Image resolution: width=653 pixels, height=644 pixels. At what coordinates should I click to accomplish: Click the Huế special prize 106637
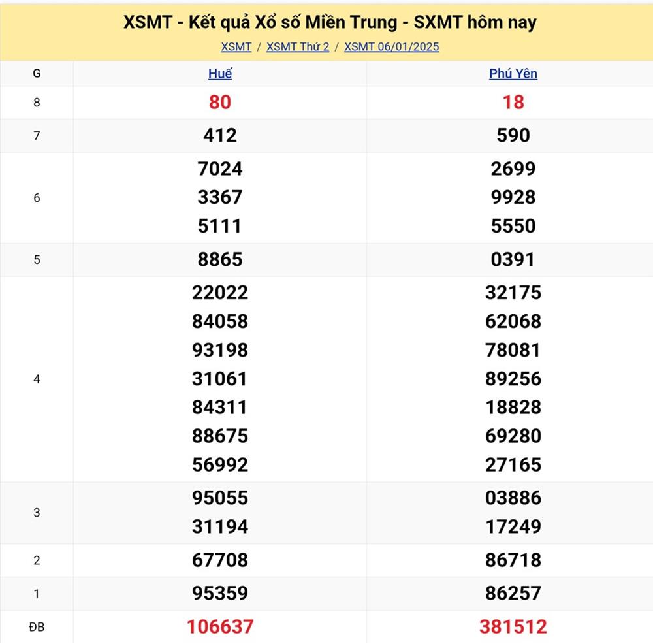click(220, 627)
